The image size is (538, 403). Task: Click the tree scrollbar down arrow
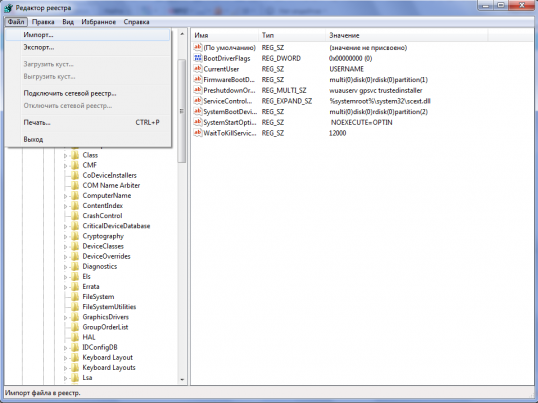click(x=182, y=380)
